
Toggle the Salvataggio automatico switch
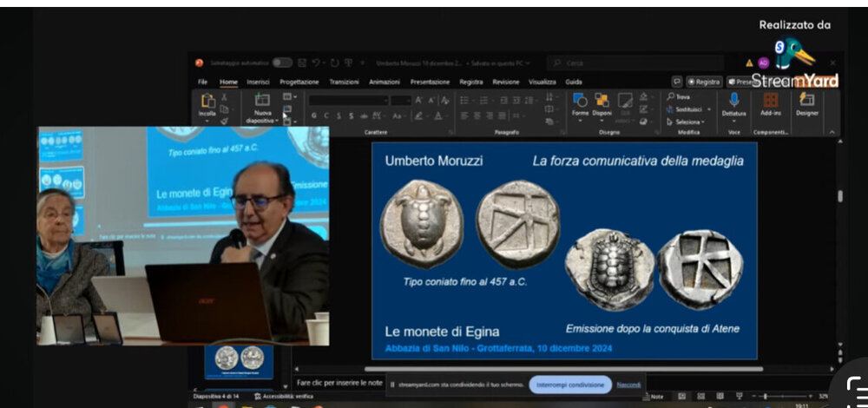[282, 63]
